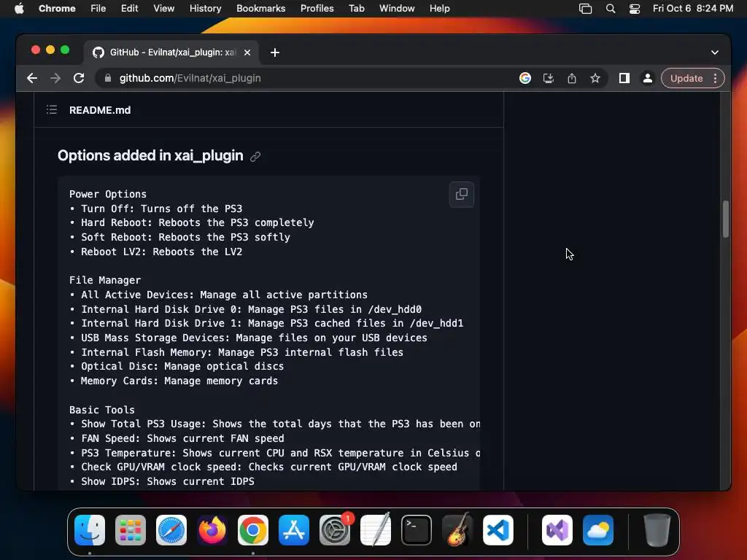Image resolution: width=747 pixels, height=560 pixels.
Task: Open the Chrome profile avatar
Action: [x=648, y=78]
